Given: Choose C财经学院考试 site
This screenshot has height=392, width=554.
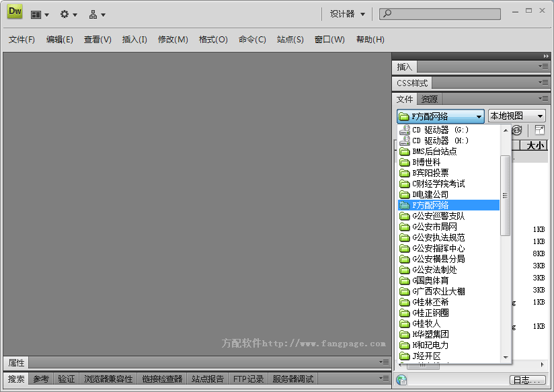Looking at the screenshot, I should click(x=448, y=184).
